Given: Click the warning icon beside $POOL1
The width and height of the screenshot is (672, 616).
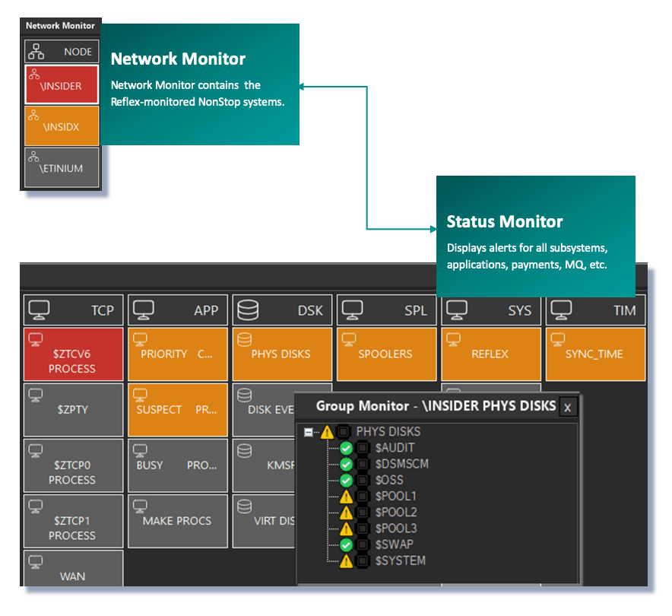Looking at the screenshot, I should [347, 497].
